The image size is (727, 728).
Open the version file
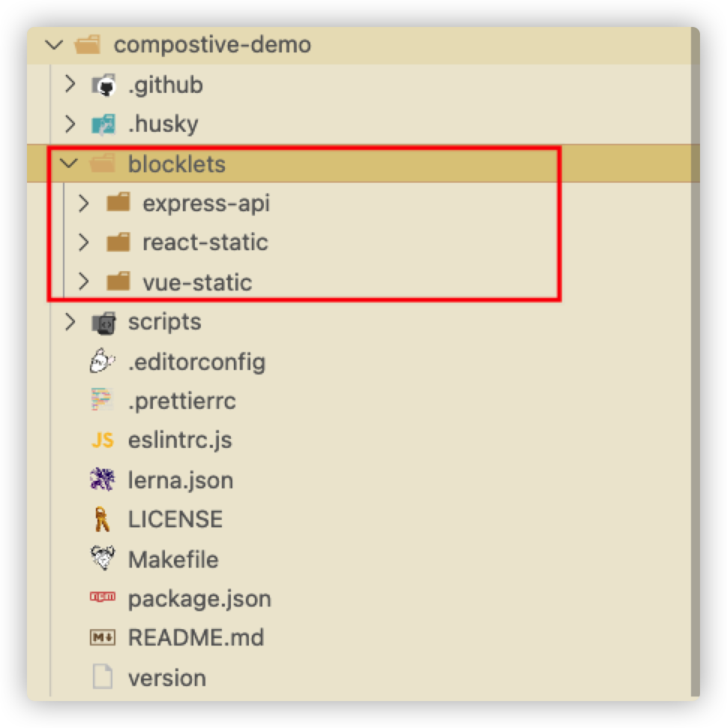pos(166,678)
